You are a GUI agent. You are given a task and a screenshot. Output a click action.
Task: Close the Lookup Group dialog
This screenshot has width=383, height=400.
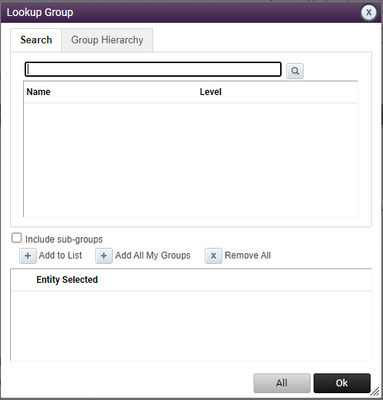point(369,13)
